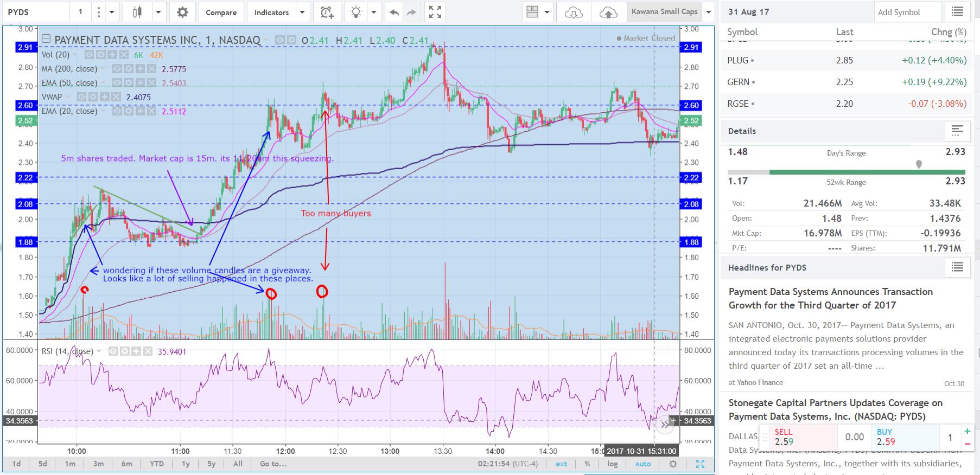Viewport: 980px width, 475px height.
Task: Expand bar style dropdown arrow
Action: tap(158, 12)
